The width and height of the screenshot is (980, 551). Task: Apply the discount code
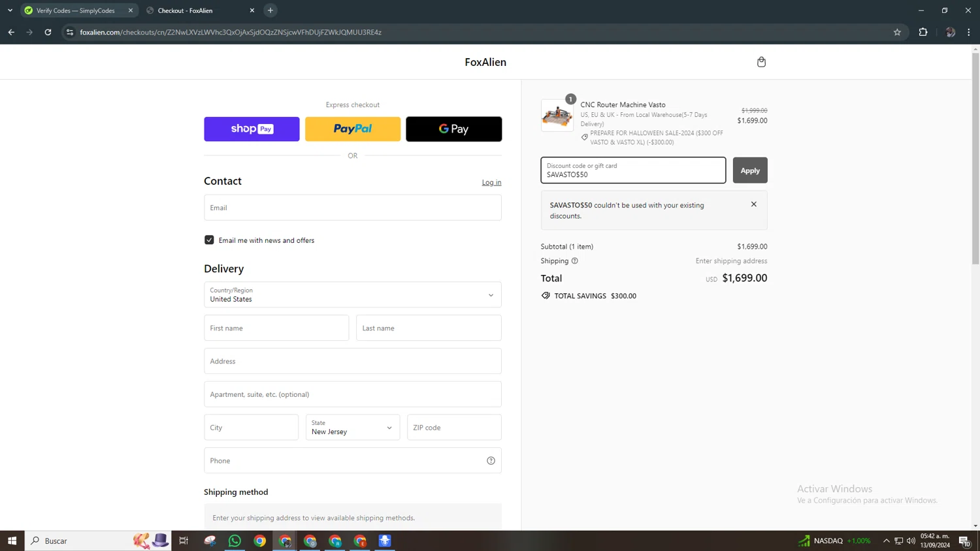click(x=750, y=170)
